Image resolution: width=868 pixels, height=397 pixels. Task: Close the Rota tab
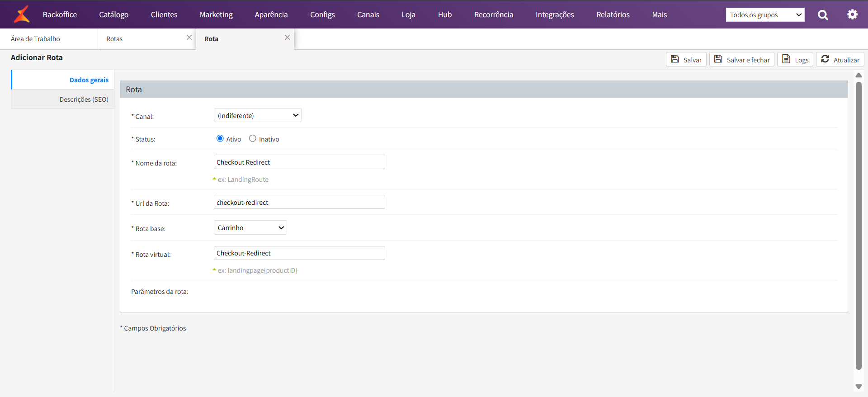pyautogui.click(x=287, y=38)
